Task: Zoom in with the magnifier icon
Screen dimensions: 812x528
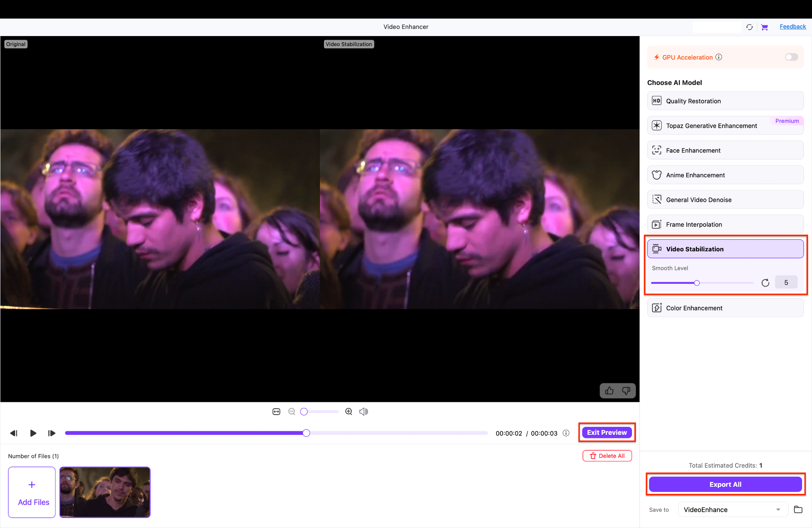Action: [x=348, y=411]
